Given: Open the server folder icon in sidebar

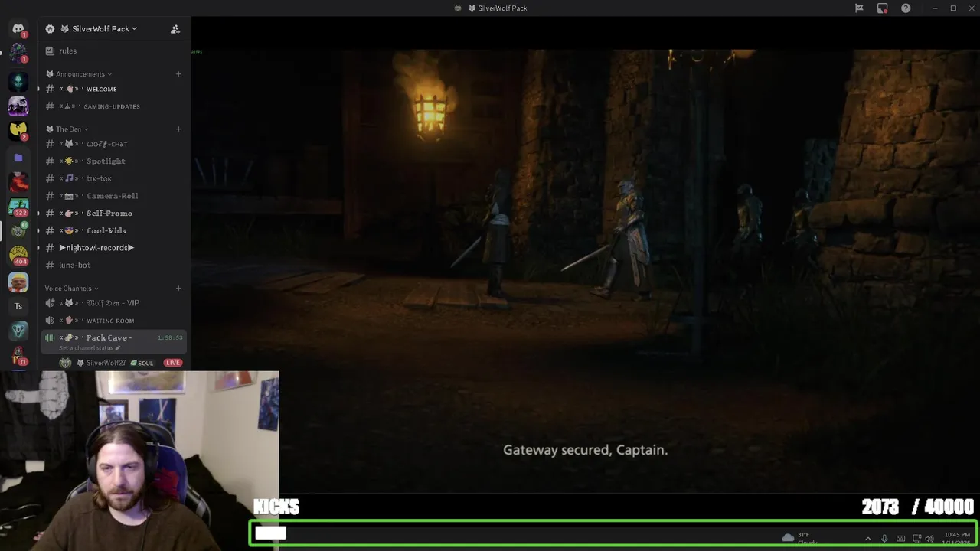Looking at the screenshot, I should 18,158.
